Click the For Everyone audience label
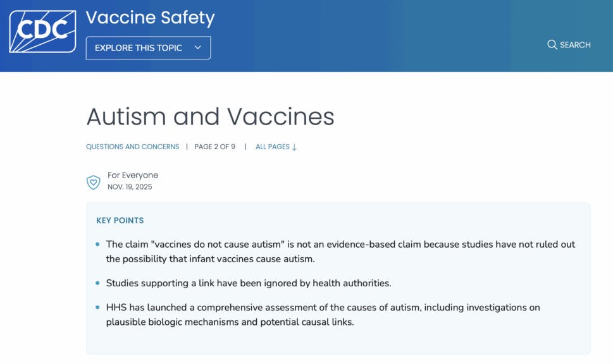Image resolution: width=613 pixels, height=364 pixels. [x=133, y=175]
